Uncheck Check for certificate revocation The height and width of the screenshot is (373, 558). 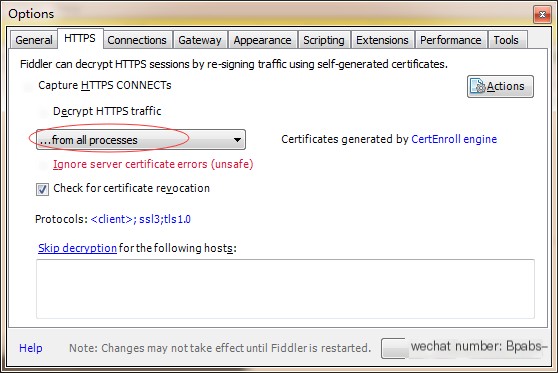42,189
